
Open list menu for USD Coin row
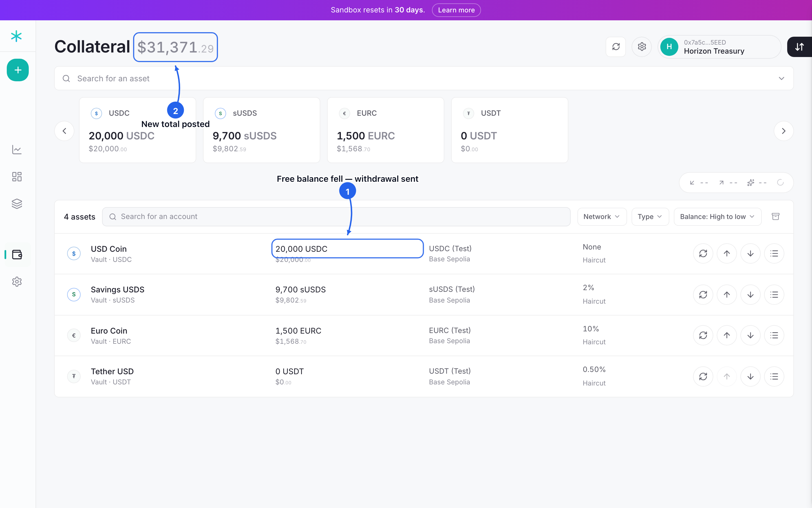tap(774, 253)
